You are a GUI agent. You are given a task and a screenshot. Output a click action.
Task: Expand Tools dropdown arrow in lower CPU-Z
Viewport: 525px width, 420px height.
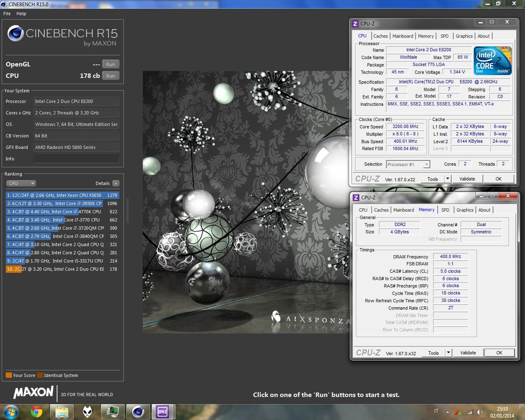(448, 353)
